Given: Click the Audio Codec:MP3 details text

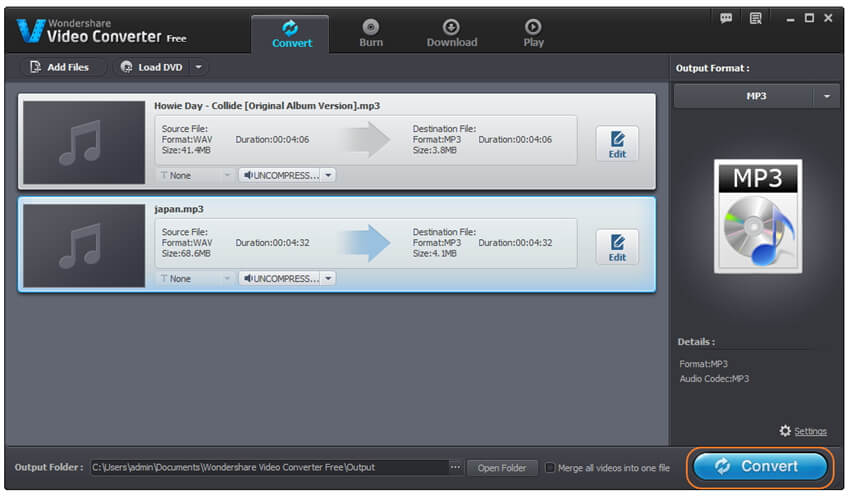Looking at the screenshot, I should click(x=714, y=379).
